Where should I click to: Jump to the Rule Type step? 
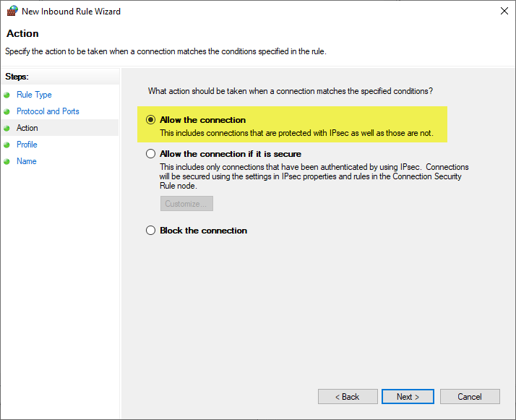click(x=34, y=95)
